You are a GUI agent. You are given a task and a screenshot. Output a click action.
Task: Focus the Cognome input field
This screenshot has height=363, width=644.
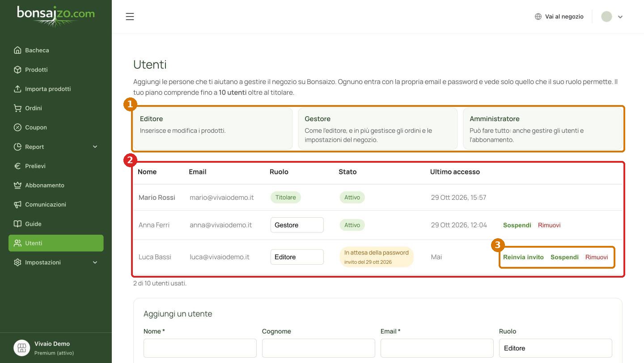pyautogui.click(x=318, y=348)
